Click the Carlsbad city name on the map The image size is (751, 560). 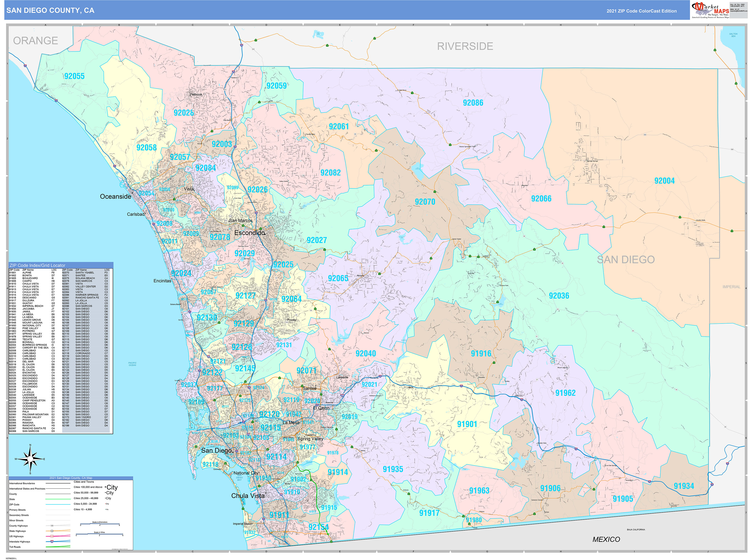(x=136, y=214)
